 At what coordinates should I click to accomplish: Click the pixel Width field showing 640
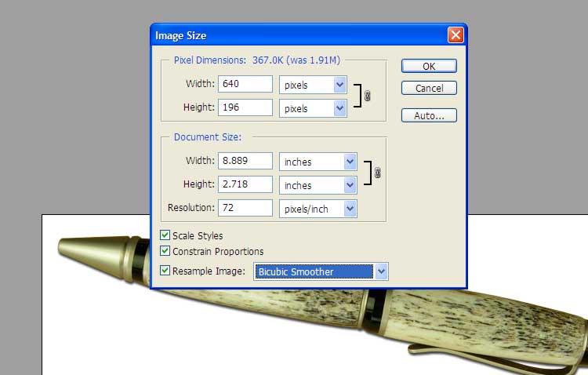point(245,84)
